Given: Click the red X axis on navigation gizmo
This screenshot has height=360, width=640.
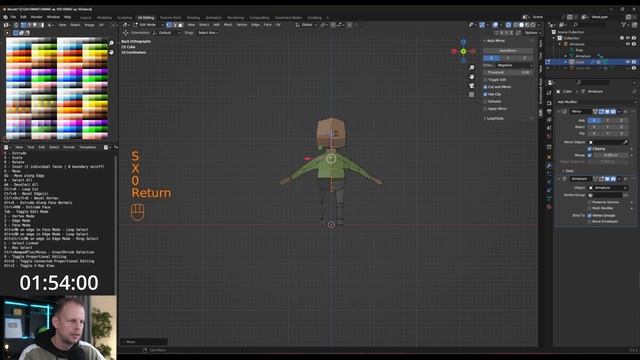Looking at the screenshot, I should [x=454, y=51].
